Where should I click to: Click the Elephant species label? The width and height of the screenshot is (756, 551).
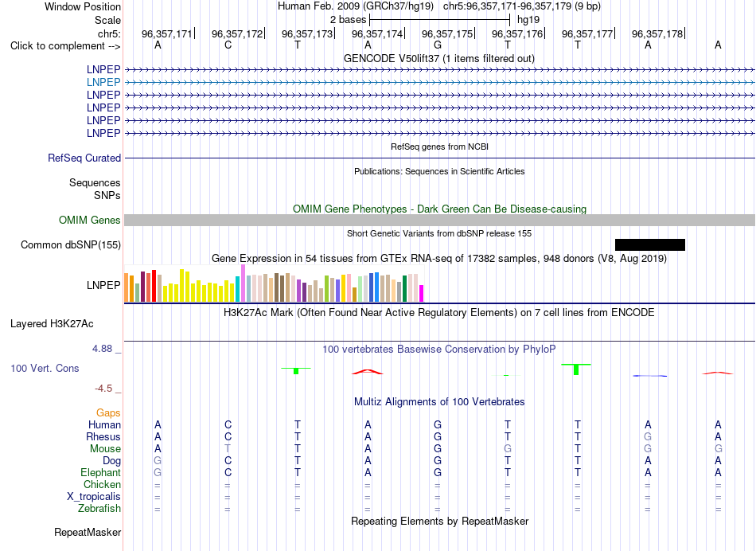click(x=100, y=472)
